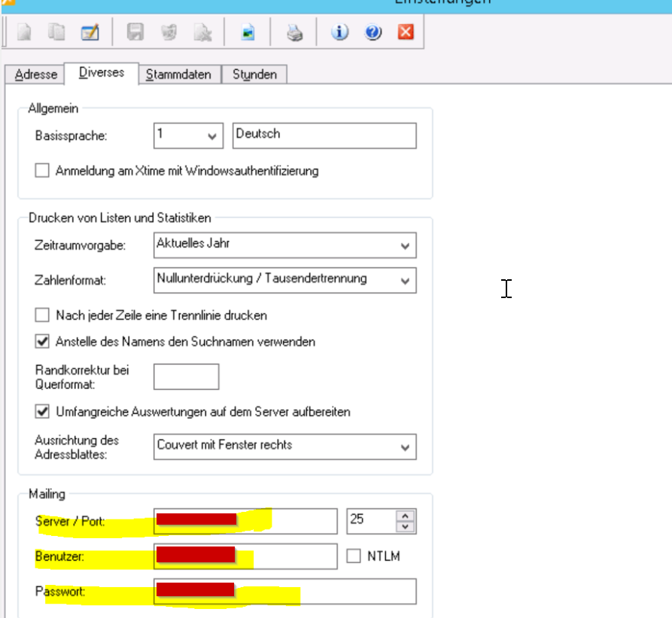This screenshot has height=618, width=672.
Task: Click the image document toolbar icon
Action: coord(248,32)
